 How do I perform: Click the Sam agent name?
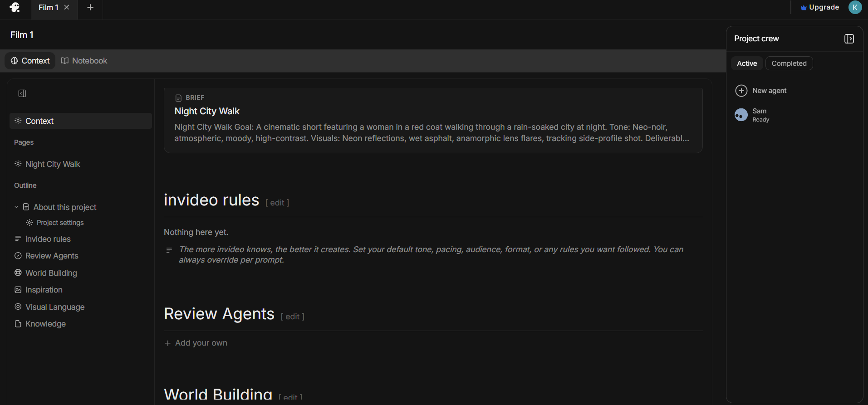click(760, 111)
